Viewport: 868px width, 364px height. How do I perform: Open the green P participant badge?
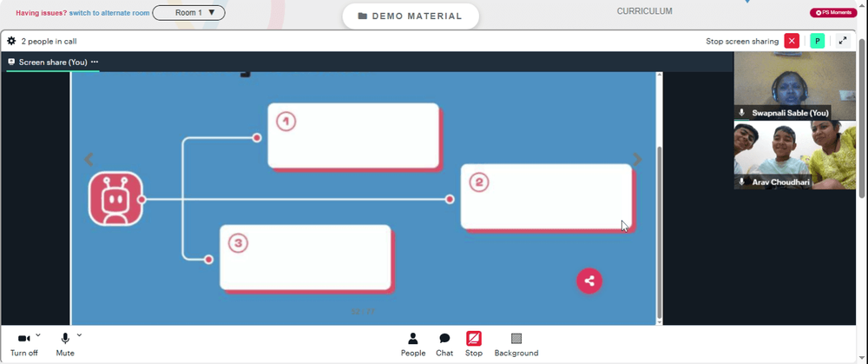817,41
